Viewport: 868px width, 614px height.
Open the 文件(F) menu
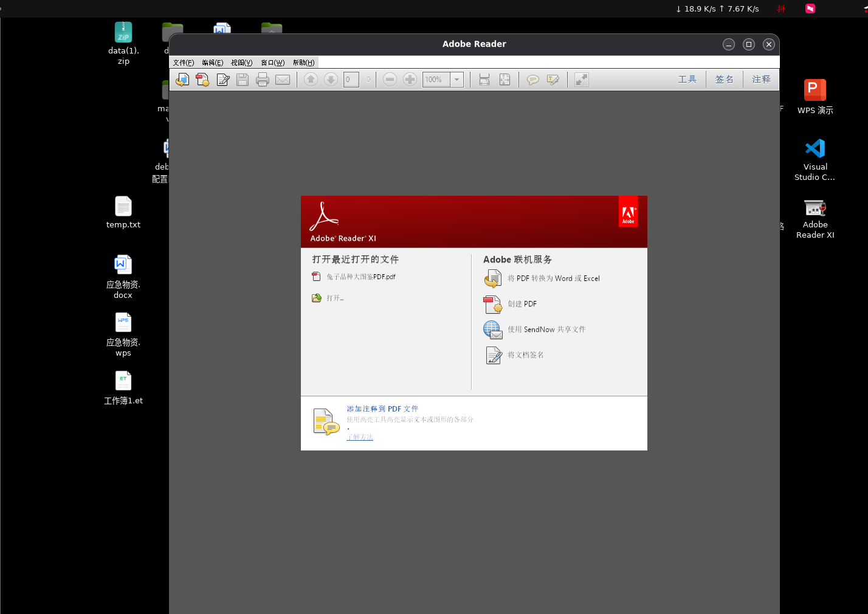(184, 63)
